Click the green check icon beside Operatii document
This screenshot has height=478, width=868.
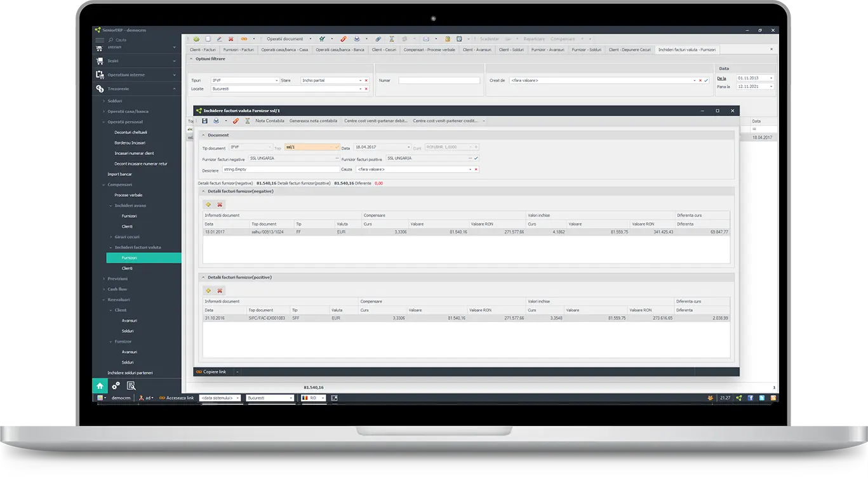click(x=322, y=39)
